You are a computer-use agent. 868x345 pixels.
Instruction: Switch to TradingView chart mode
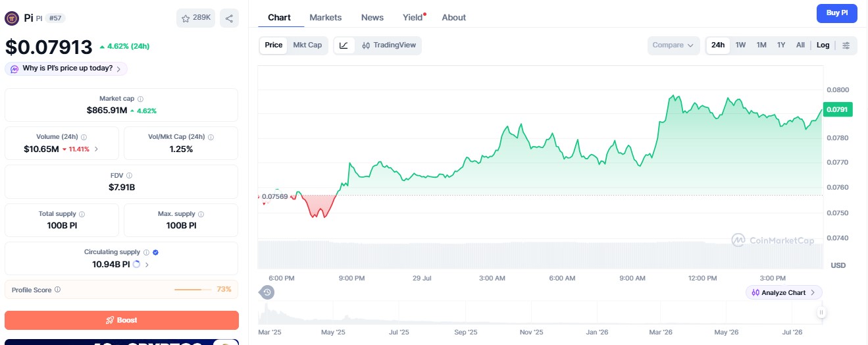coord(388,45)
